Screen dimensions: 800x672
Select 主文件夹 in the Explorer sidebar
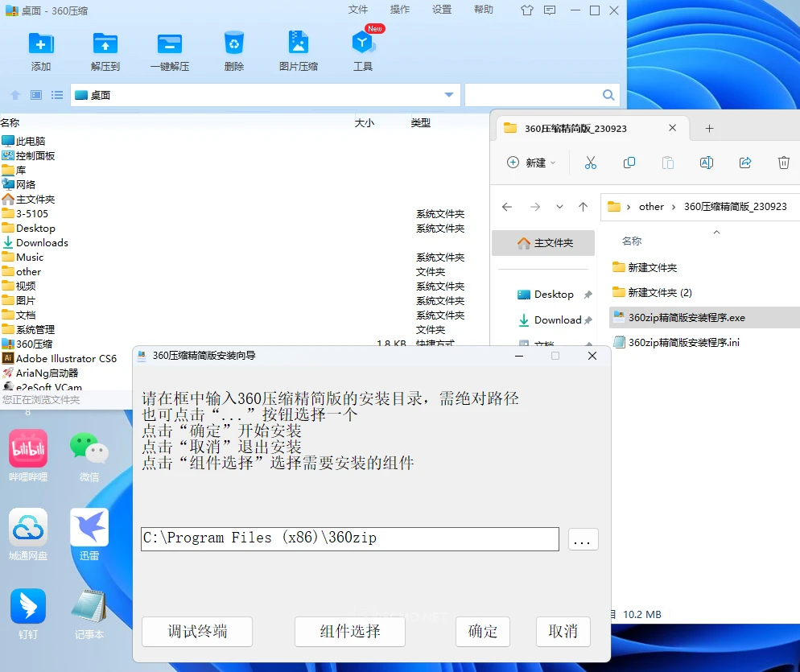[x=543, y=243]
